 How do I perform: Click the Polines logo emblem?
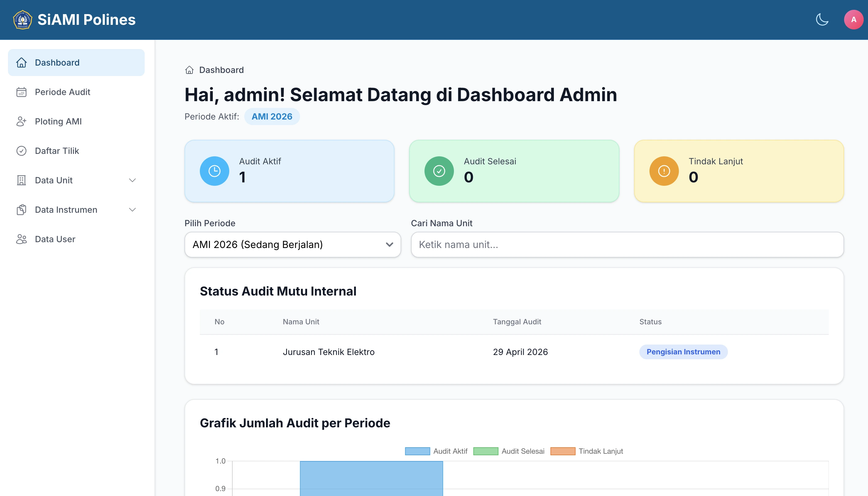tap(22, 20)
